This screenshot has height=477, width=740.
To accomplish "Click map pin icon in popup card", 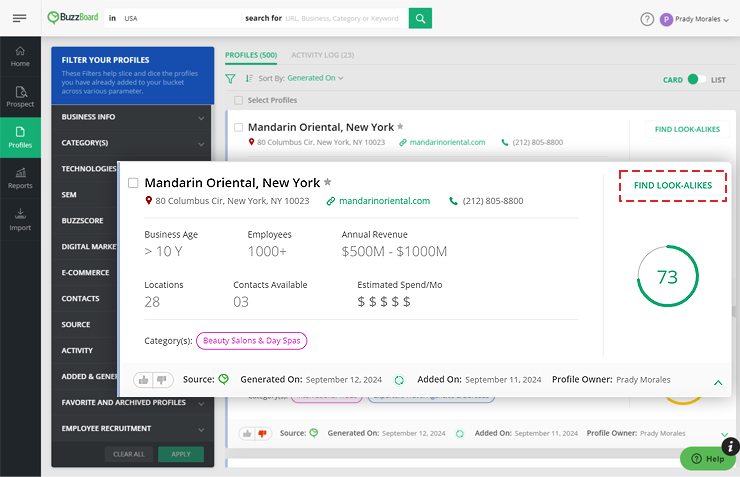I will click(149, 201).
